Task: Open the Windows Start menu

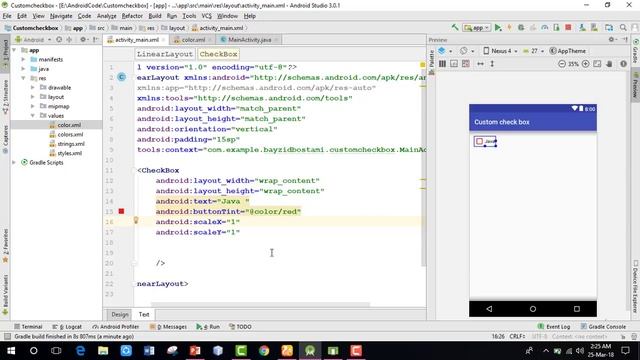Action: [11, 351]
